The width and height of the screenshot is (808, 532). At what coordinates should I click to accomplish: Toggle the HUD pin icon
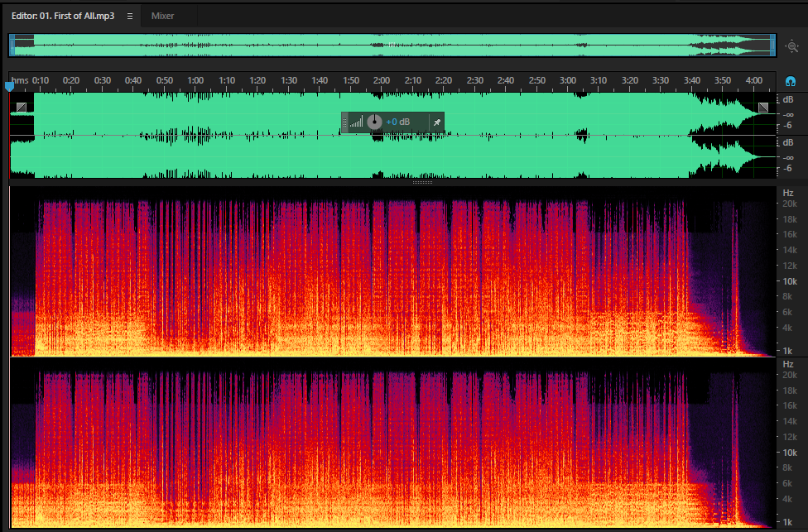click(x=437, y=122)
